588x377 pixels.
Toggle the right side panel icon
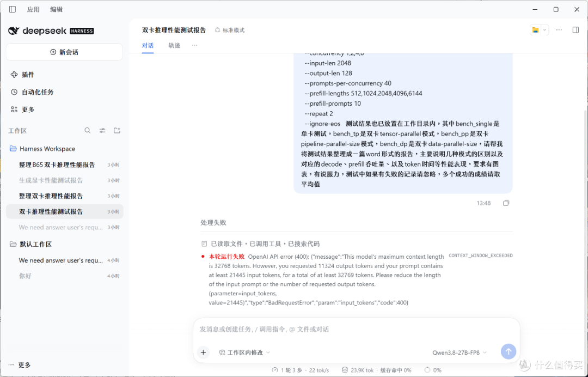(575, 30)
